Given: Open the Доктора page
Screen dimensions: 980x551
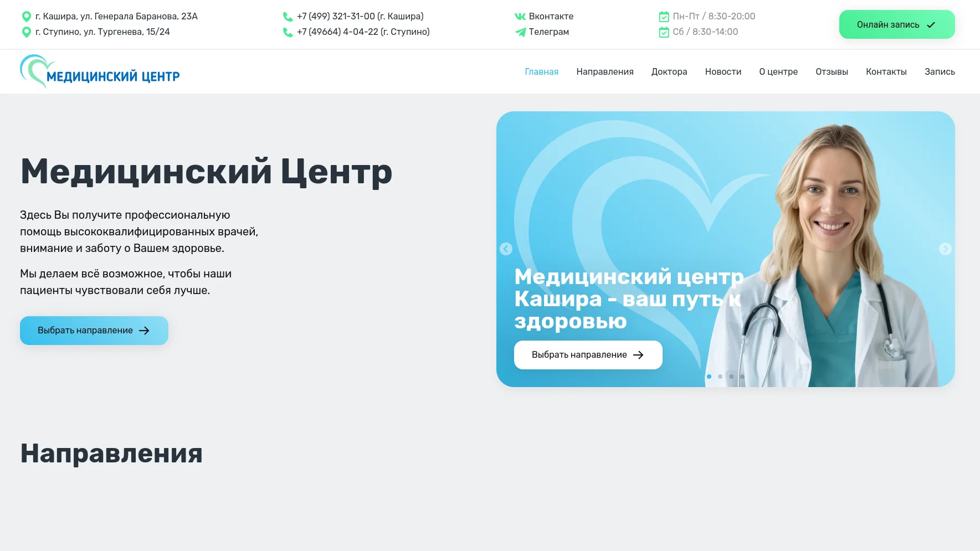Looking at the screenshot, I should click(669, 71).
